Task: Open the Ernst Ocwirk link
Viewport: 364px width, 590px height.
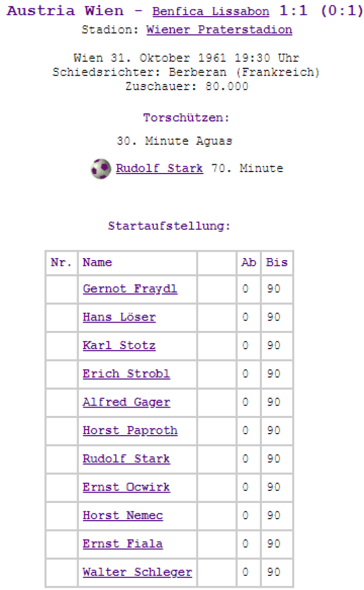Action: [126, 487]
